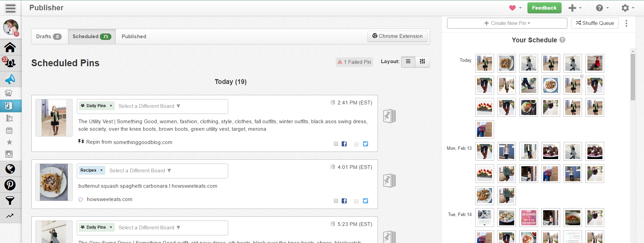Open the Instagram camera icon in sidebar

coord(9,154)
